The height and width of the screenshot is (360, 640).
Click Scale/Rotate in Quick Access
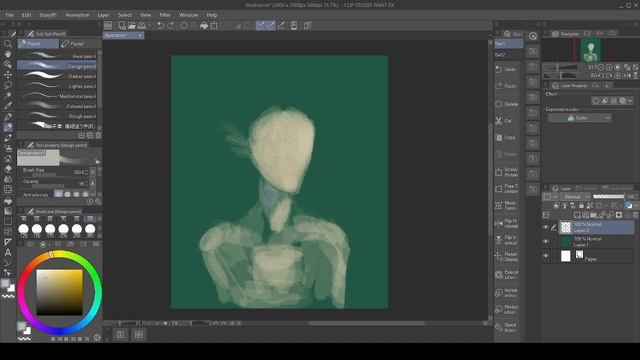click(507, 172)
